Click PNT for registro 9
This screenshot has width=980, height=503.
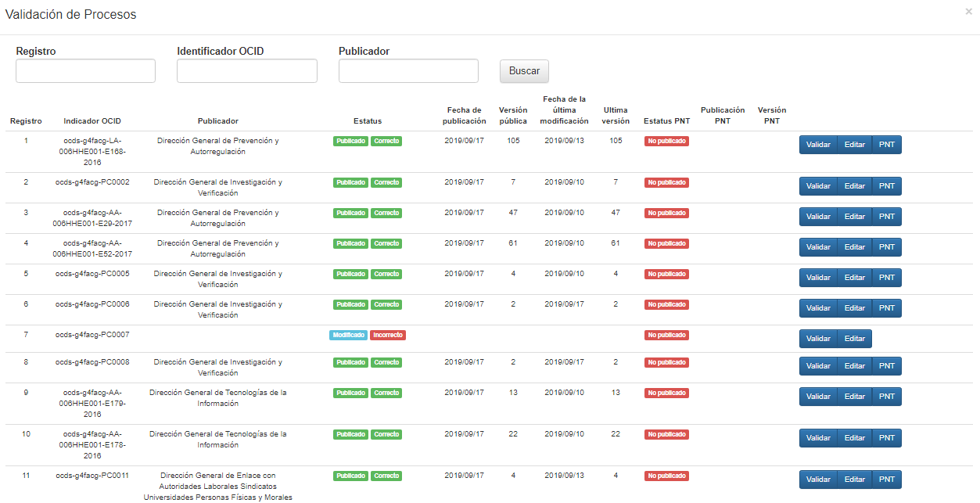tap(886, 397)
